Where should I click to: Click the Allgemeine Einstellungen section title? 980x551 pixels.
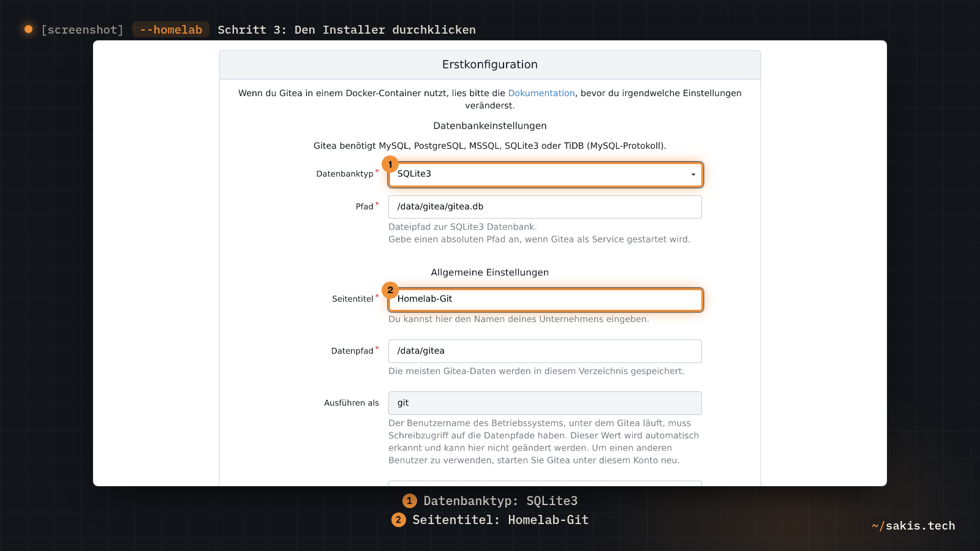pyautogui.click(x=490, y=272)
